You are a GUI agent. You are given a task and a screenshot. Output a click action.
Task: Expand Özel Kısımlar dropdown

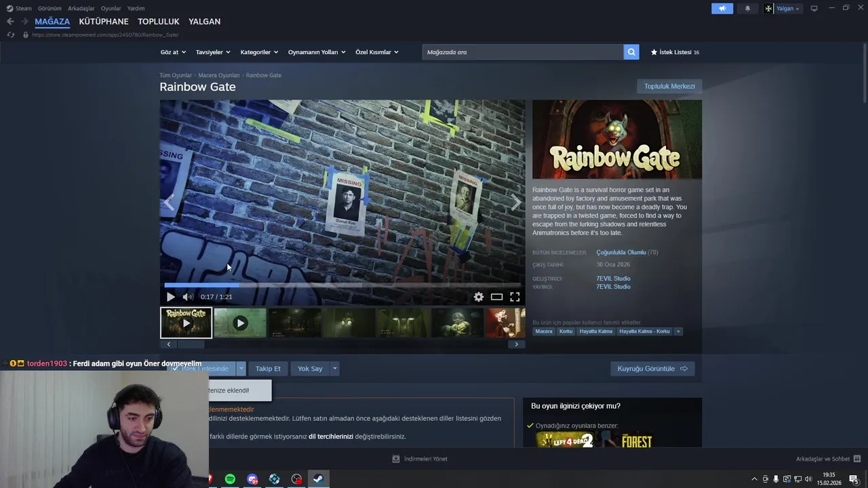point(377,52)
